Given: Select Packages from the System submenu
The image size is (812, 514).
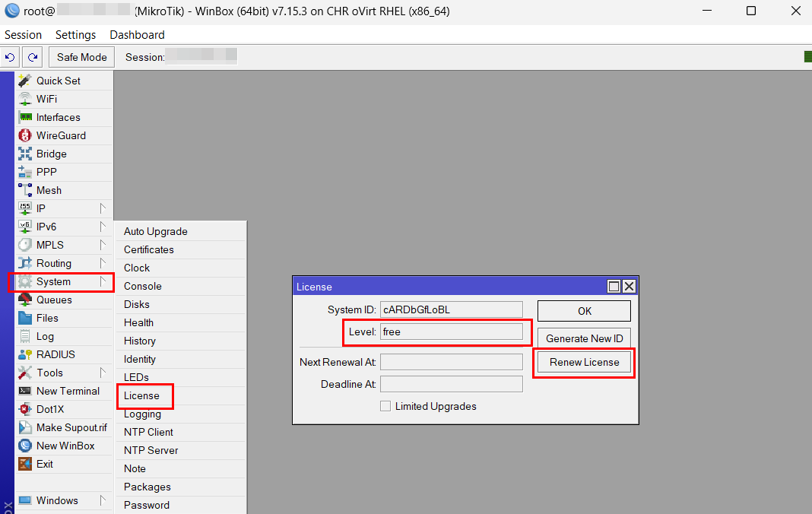Looking at the screenshot, I should (147, 487).
